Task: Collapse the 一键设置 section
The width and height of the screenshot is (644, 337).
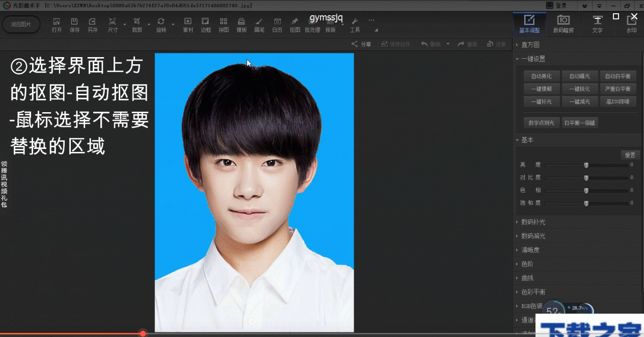Action: click(x=533, y=59)
